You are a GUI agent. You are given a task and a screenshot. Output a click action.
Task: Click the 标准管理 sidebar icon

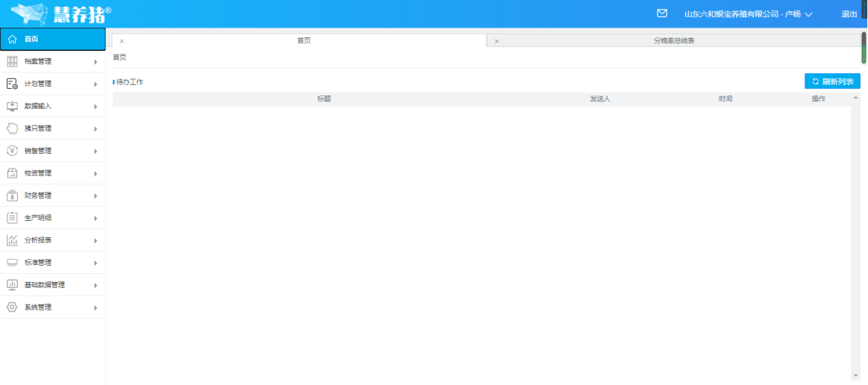tap(12, 263)
